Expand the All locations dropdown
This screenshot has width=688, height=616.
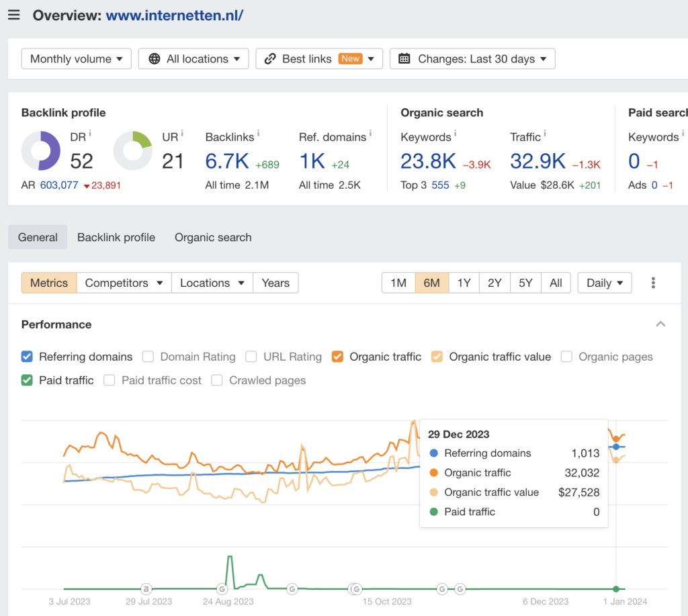pyautogui.click(x=193, y=59)
